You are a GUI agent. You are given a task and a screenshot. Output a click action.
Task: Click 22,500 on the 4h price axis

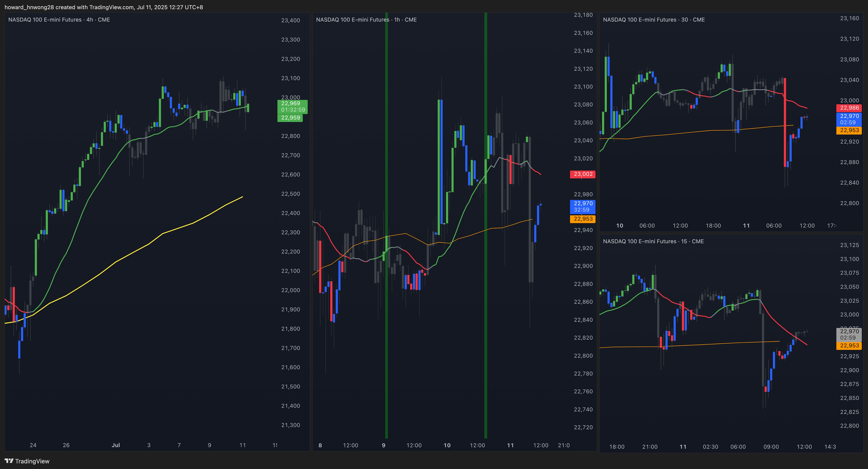(290, 194)
